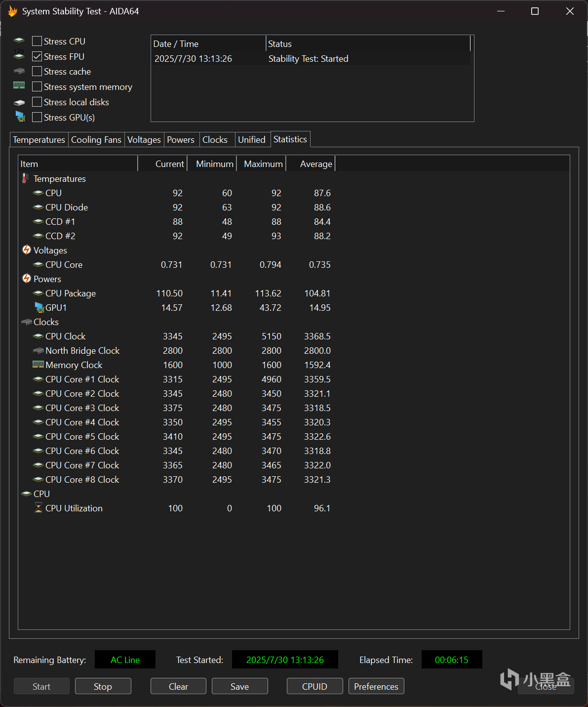Click the CPU Diode row icon

(x=39, y=207)
